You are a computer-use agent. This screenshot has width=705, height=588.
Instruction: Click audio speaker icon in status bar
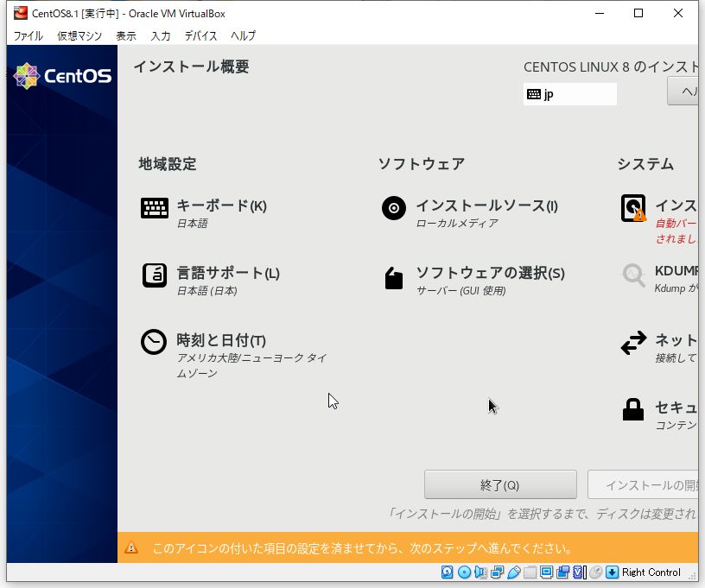[x=480, y=572]
